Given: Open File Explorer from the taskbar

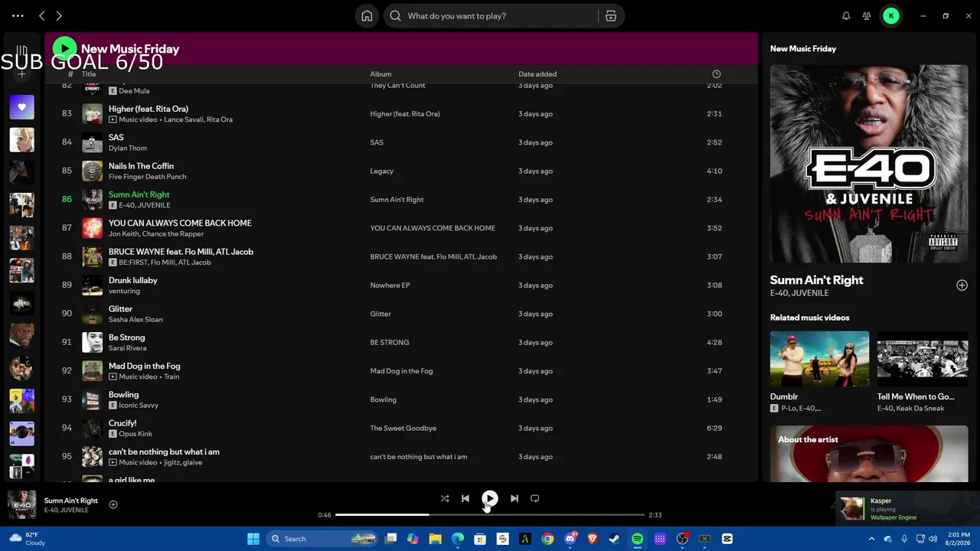Looking at the screenshot, I should [436, 539].
